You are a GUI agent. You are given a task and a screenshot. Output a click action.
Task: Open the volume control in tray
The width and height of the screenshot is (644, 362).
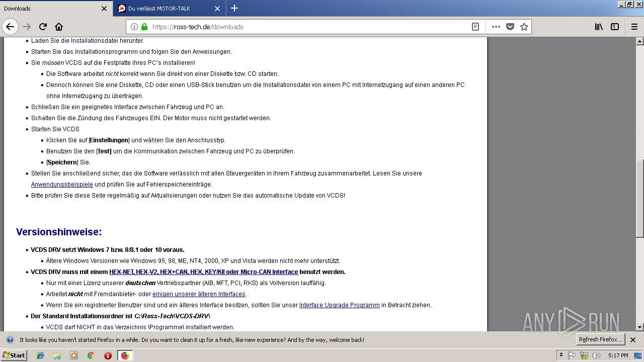click(x=596, y=355)
